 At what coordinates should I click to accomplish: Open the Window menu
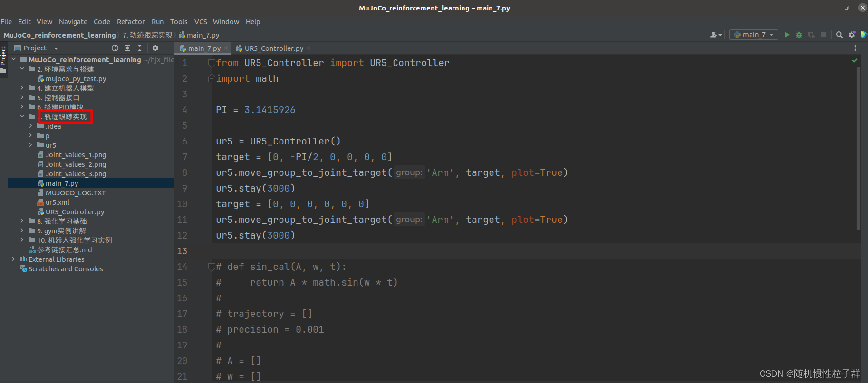point(226,22)
